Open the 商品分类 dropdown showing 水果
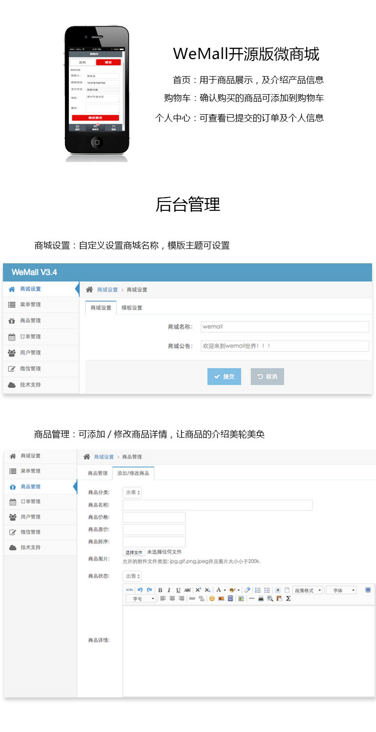This screenshot has width=376, height=732. (132, 493)
